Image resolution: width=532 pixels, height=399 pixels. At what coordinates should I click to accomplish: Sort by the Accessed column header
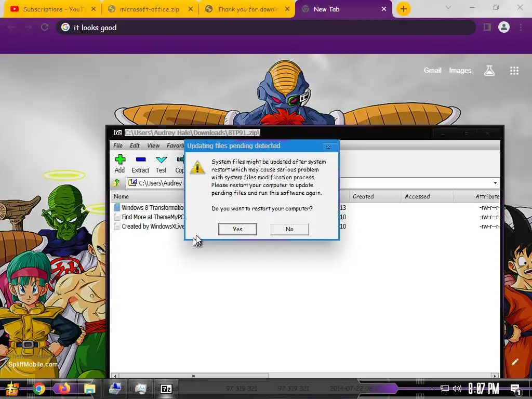(x=427, y=196)
